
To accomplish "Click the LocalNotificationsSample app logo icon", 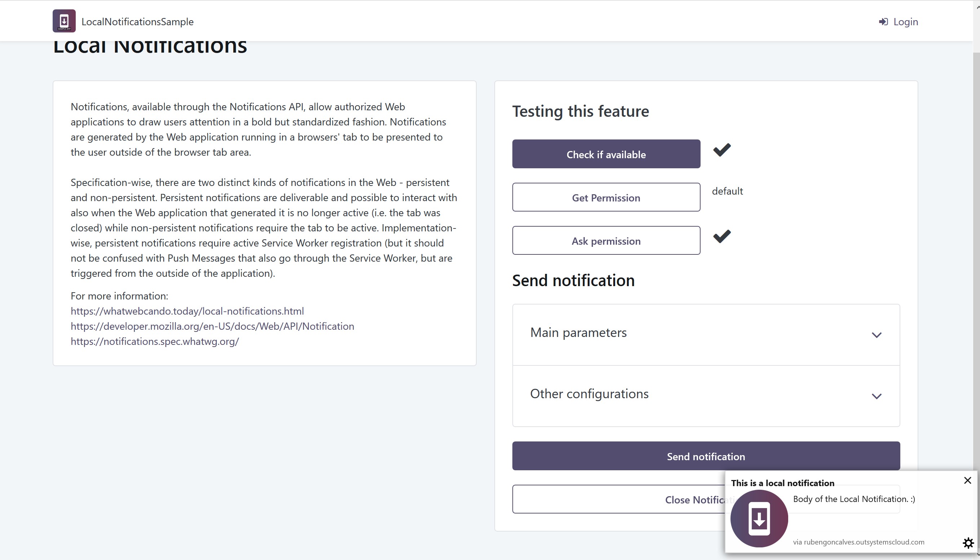I will (x=63, y=21).
